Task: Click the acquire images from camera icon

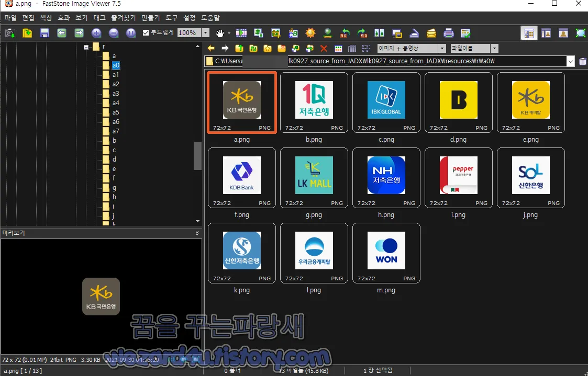Action: [10, 33]
